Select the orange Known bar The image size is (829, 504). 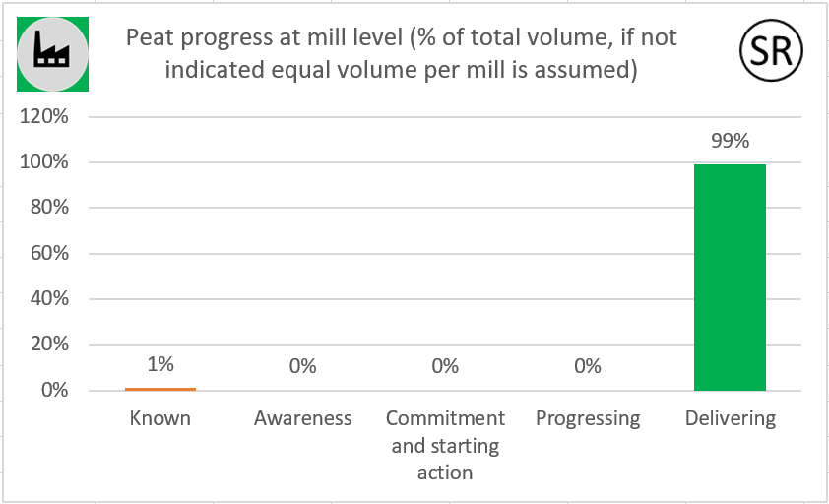[160, 389]
